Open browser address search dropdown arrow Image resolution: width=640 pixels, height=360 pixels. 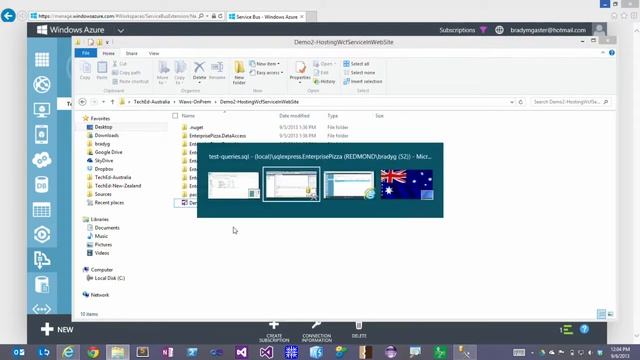207,16
